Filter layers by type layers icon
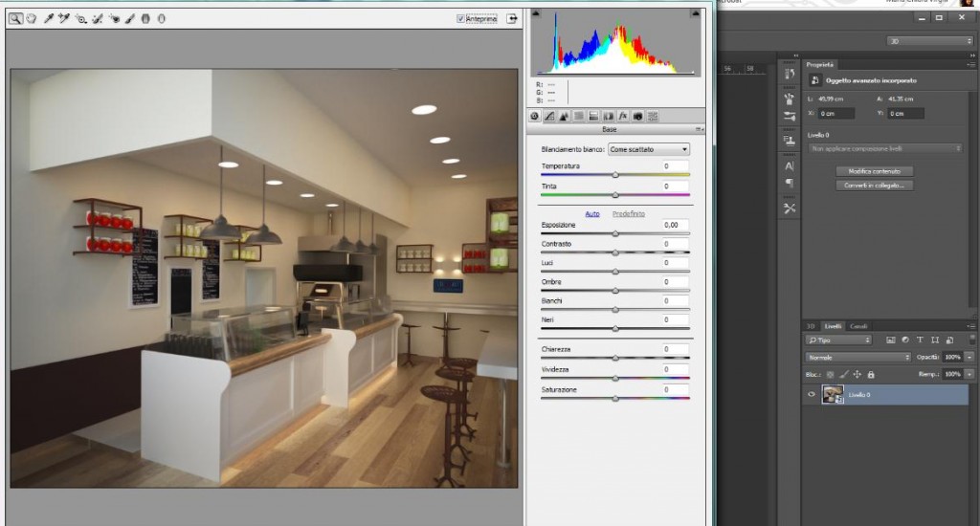 [x=920, y=340]
